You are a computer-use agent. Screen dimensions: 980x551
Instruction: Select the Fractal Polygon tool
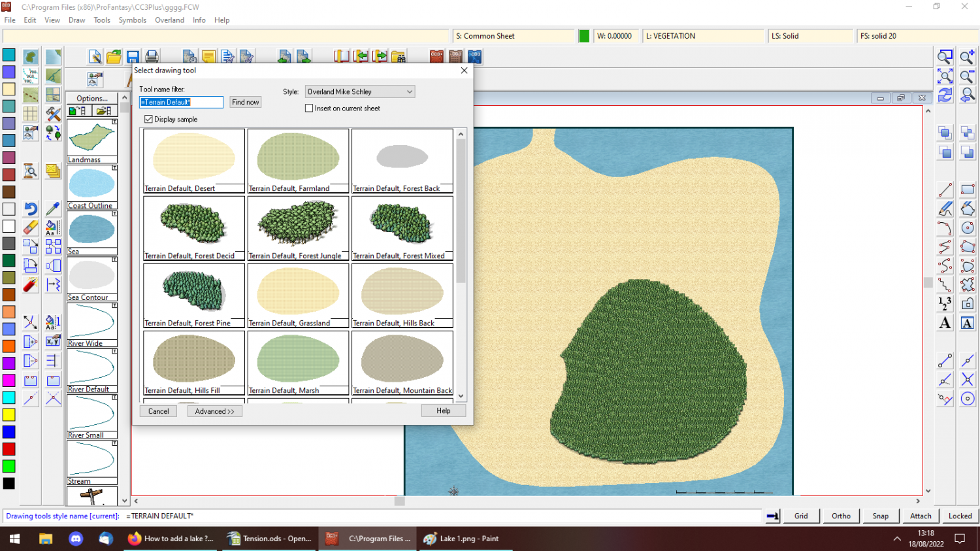[968, 285]
